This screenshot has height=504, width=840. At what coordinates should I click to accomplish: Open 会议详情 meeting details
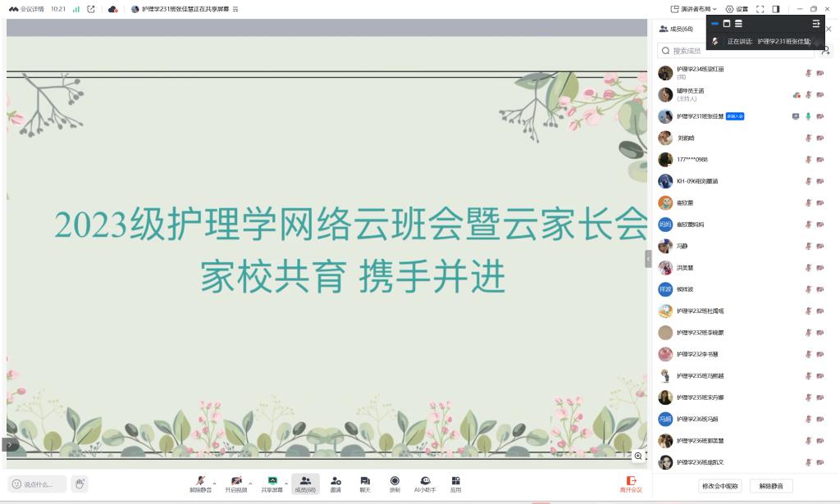27,9
